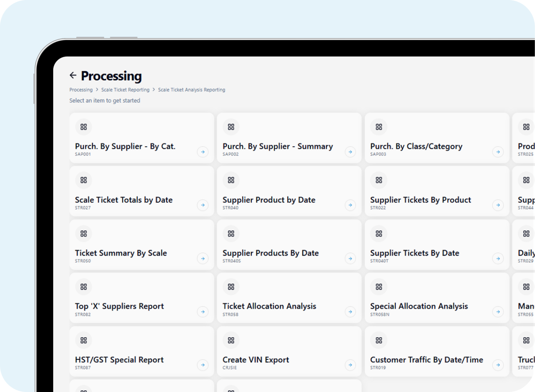This screenshot has width=535, height=392.
Task: Open arrow for Ticket Allocation Analysis
Action: pos(350,312)
